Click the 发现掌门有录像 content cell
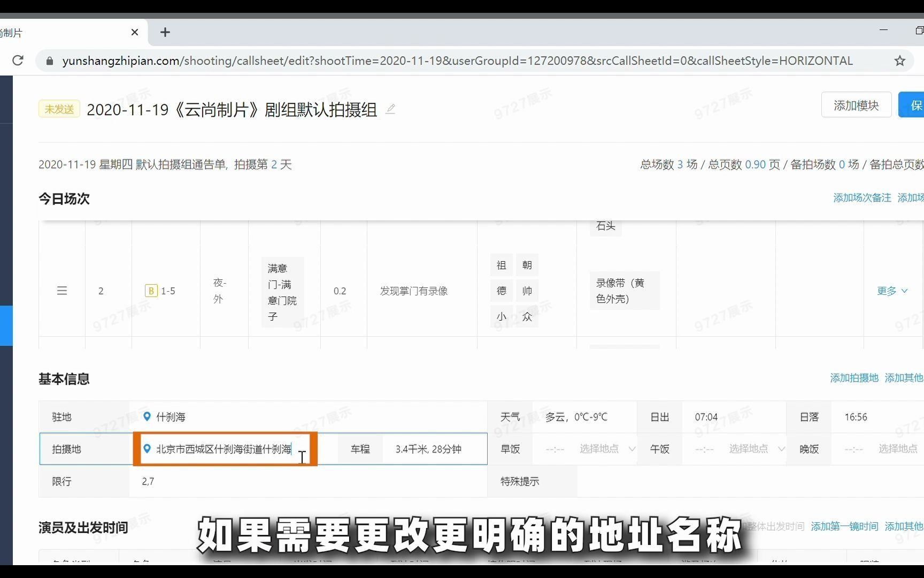 coord(414,291)
